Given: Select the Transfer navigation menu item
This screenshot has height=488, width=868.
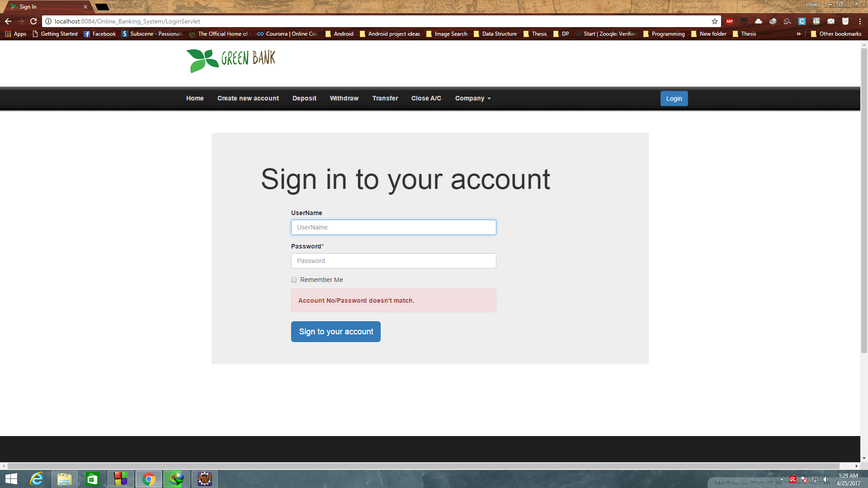Looking at the screenshot, I should tap(385, 98).
